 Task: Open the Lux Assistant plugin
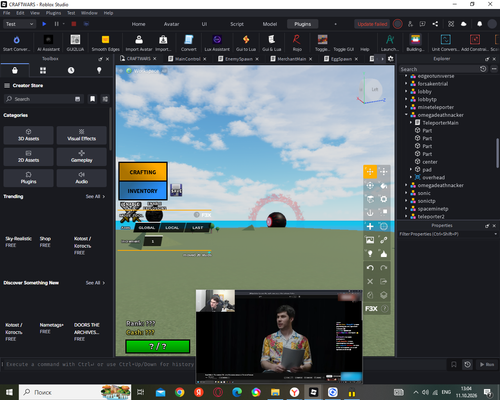point(217,43)
